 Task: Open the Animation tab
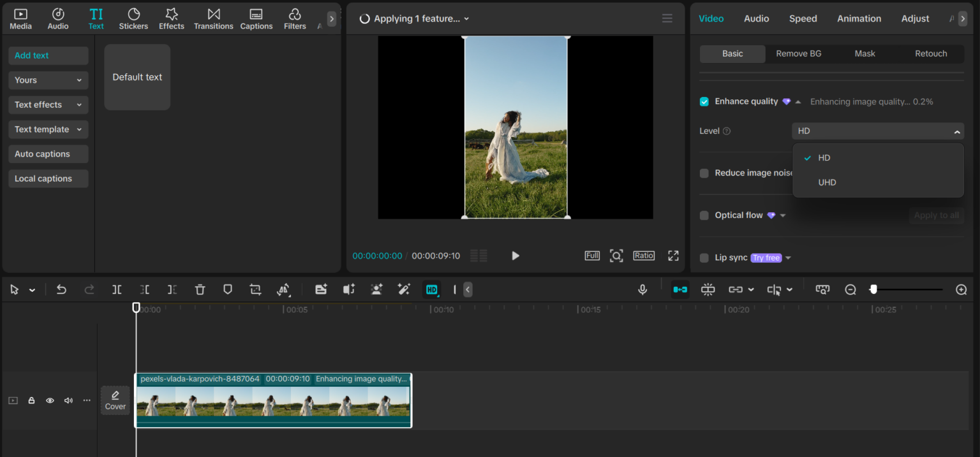coord(859,18)
